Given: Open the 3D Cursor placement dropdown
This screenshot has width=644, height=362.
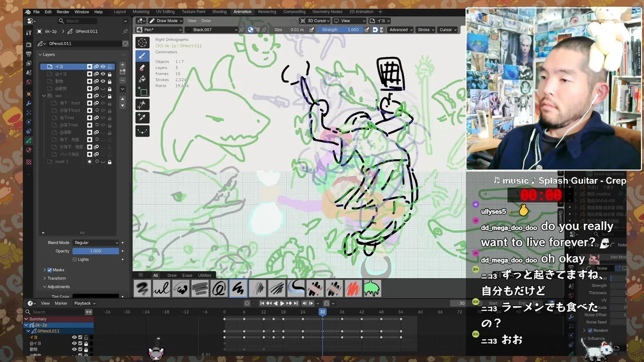Looking at the screenshot, I should [x=315, y=21].
